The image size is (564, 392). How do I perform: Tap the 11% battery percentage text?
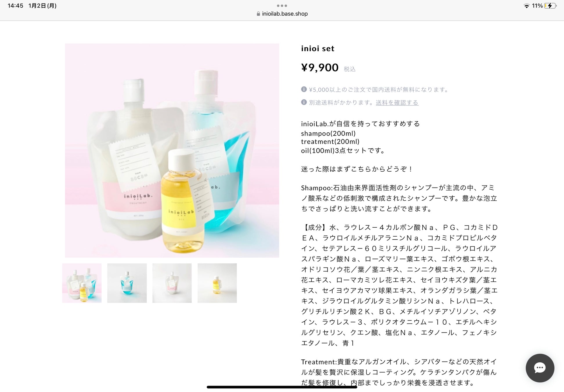coord(537,6)
